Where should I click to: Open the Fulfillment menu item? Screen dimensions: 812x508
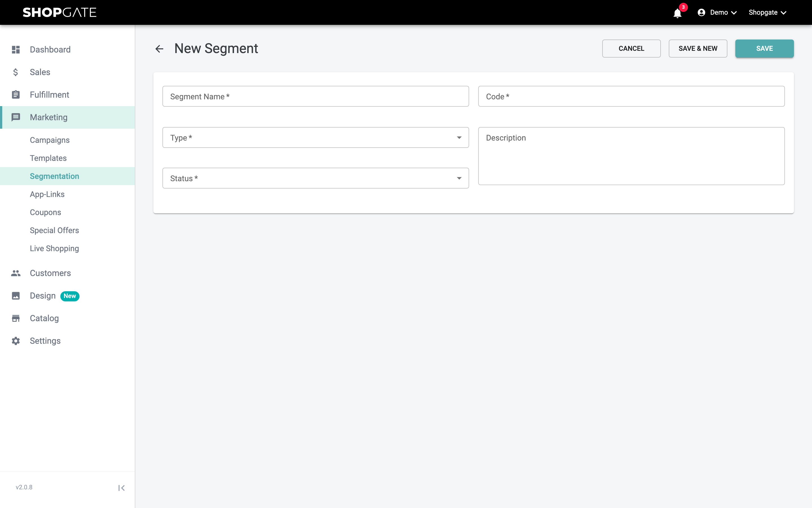coord(67,95)
